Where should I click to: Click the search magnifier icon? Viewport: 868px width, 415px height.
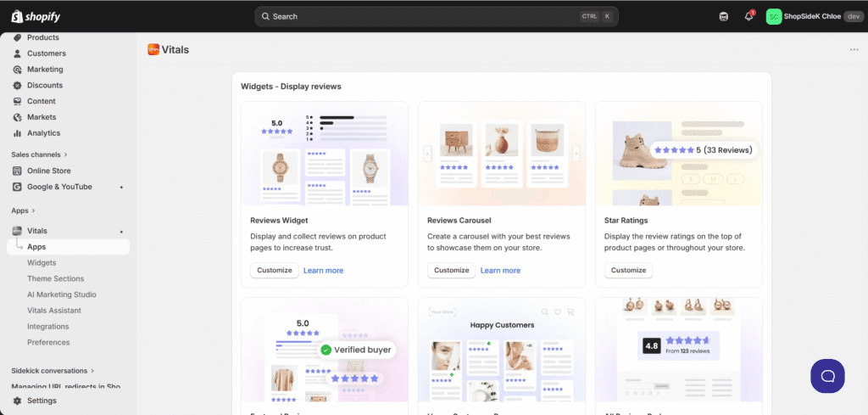coord(265,17)
